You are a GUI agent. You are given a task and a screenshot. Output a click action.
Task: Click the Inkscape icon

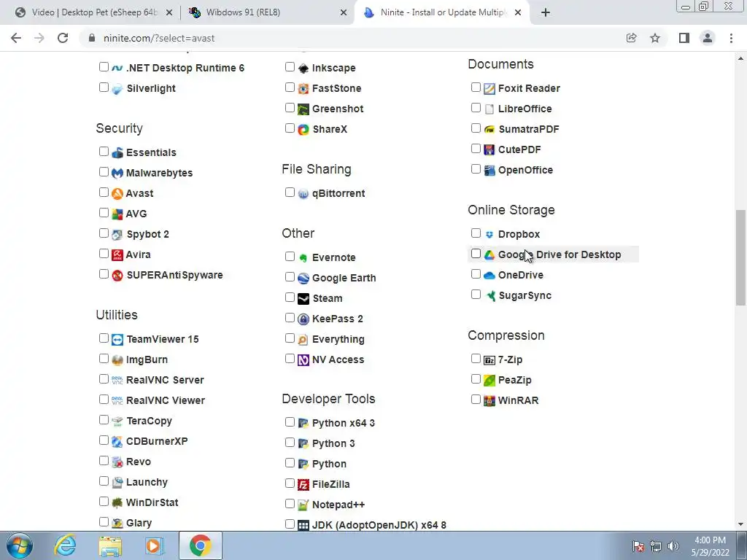(303, 68)
